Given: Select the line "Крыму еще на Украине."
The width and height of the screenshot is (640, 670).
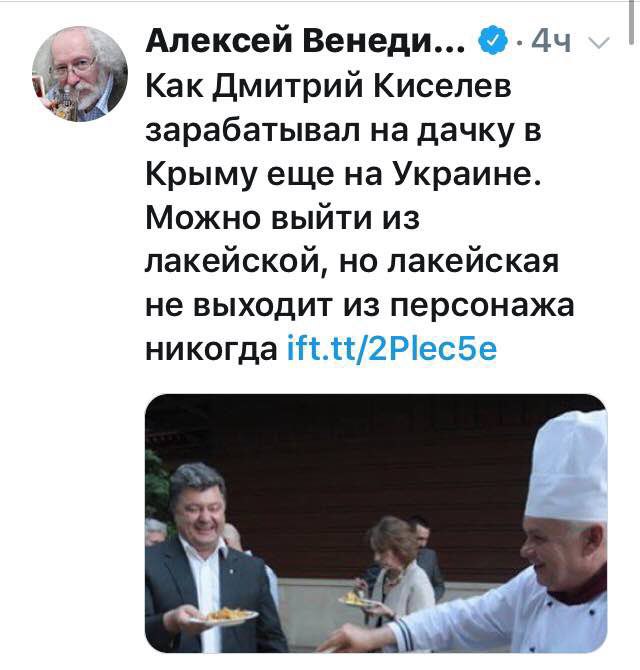Looking at the screenshot, I should (343, 174).
